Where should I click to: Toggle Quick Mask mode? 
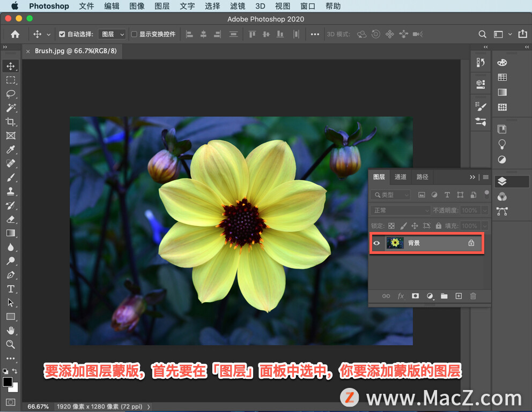pyautogui.click(x=11, y=402)
